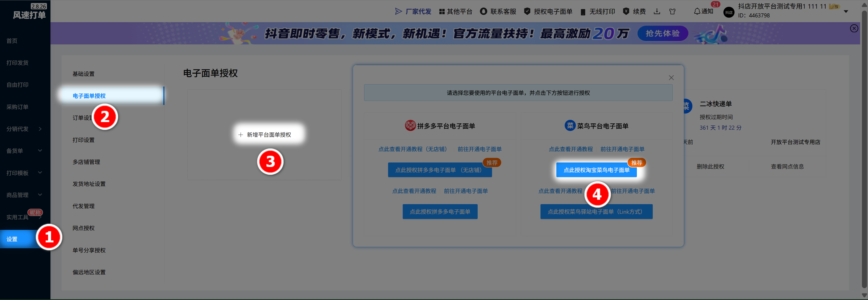Open account dropdown arrow

pyautogui.click(x=846, y=12)
